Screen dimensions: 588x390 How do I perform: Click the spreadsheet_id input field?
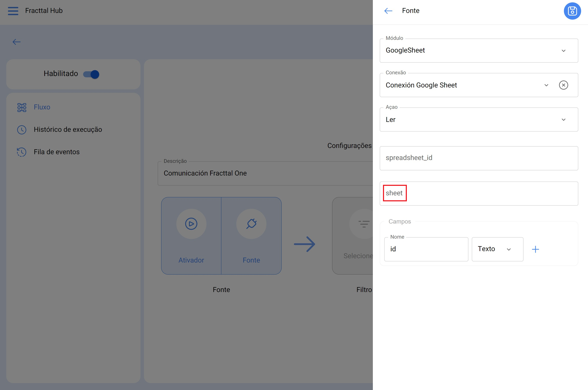pos(478,158)
